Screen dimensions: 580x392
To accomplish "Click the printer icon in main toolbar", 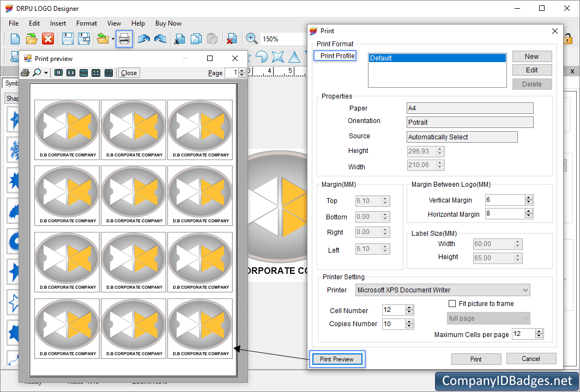I will click(124, 39).
